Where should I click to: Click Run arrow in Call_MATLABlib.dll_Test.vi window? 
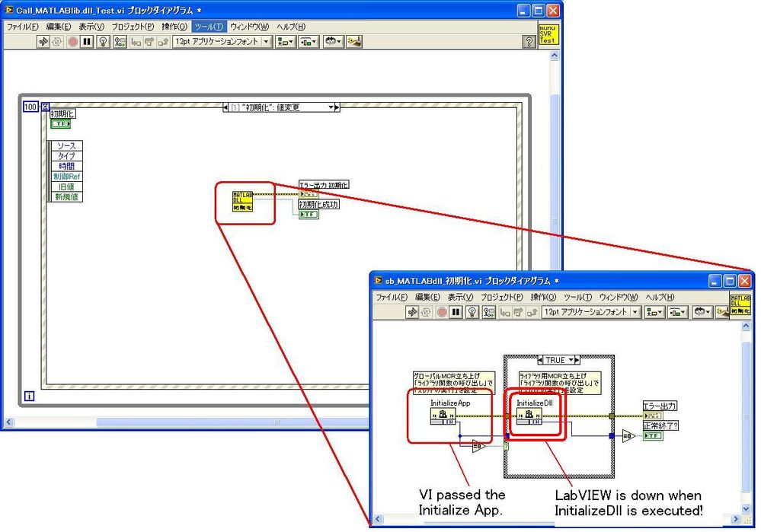click(x=43, y=42)
